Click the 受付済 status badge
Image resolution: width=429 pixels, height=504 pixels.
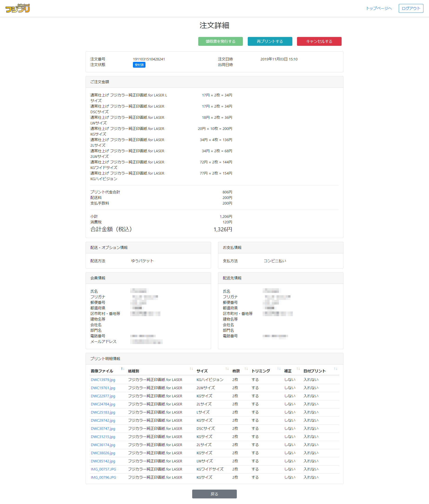(x=139, y=65)
